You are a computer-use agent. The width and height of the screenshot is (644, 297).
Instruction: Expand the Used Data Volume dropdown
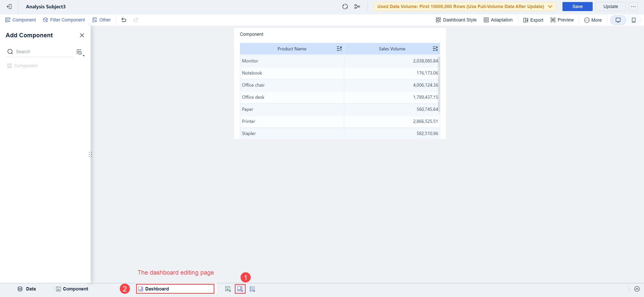(x=550, y=7)
